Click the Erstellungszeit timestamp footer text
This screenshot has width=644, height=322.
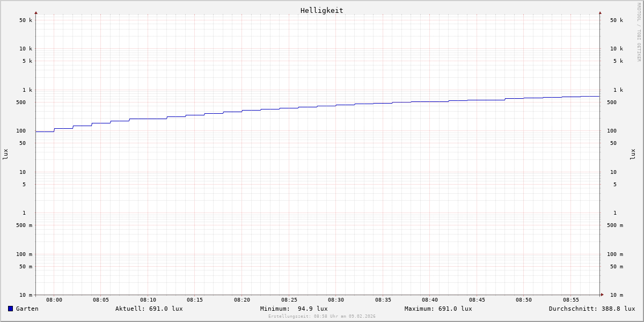pos(321,317)
